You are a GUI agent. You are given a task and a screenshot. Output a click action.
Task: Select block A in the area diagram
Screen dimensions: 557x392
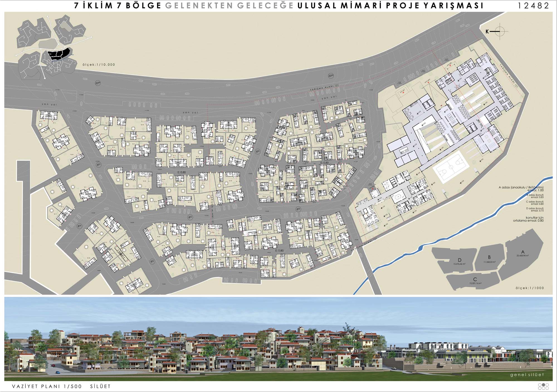pos(522,254)
